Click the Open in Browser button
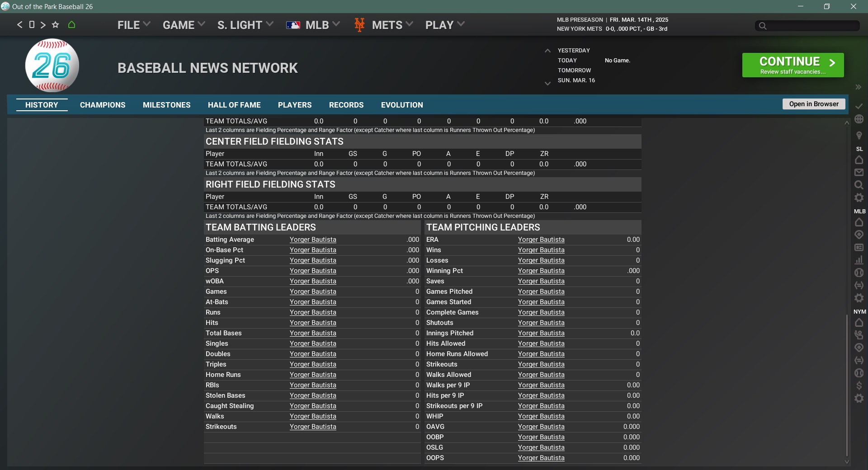This screenshot has width=868, height=470. point(814,104)
